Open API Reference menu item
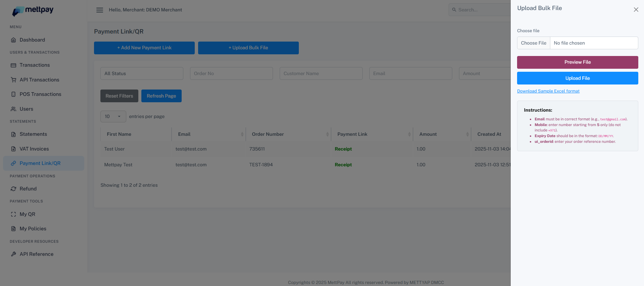The height and width of the screenshot is (286, 644). 44,254
